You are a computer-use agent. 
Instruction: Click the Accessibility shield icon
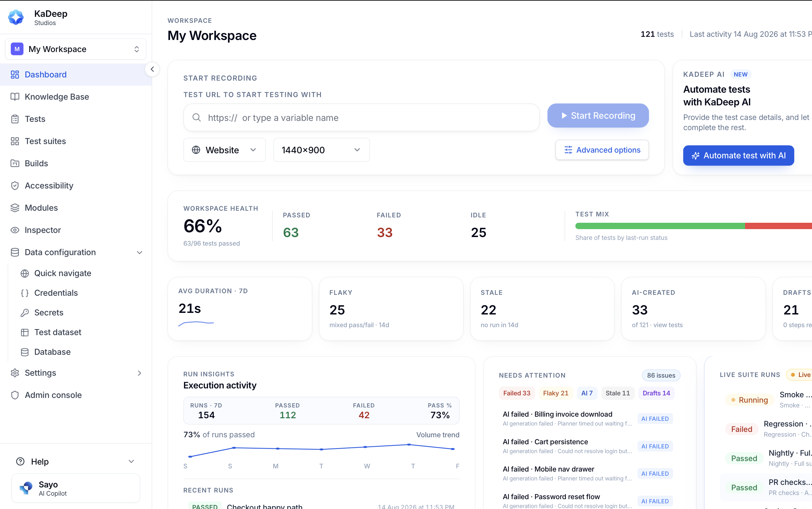coord(15,186)
